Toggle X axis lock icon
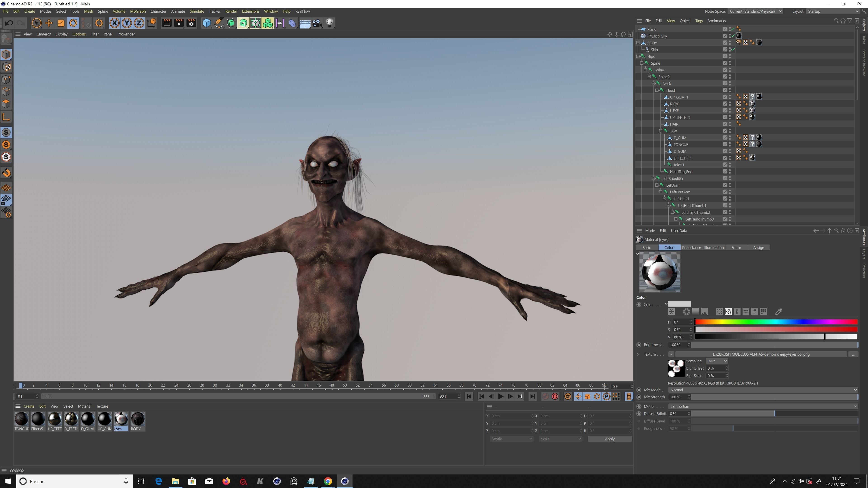Screen dimensions: 868x488 tap(115, 23)
